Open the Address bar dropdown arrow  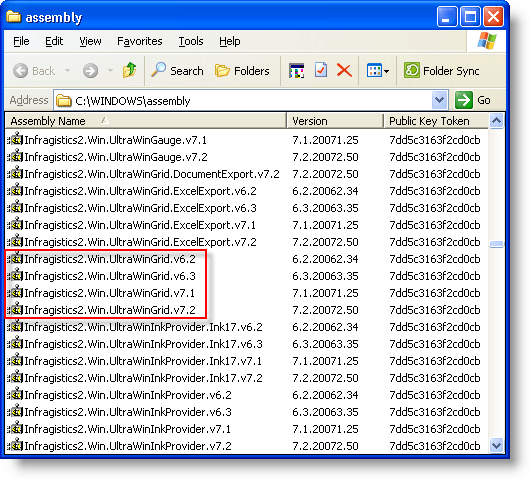click(439, 100)
